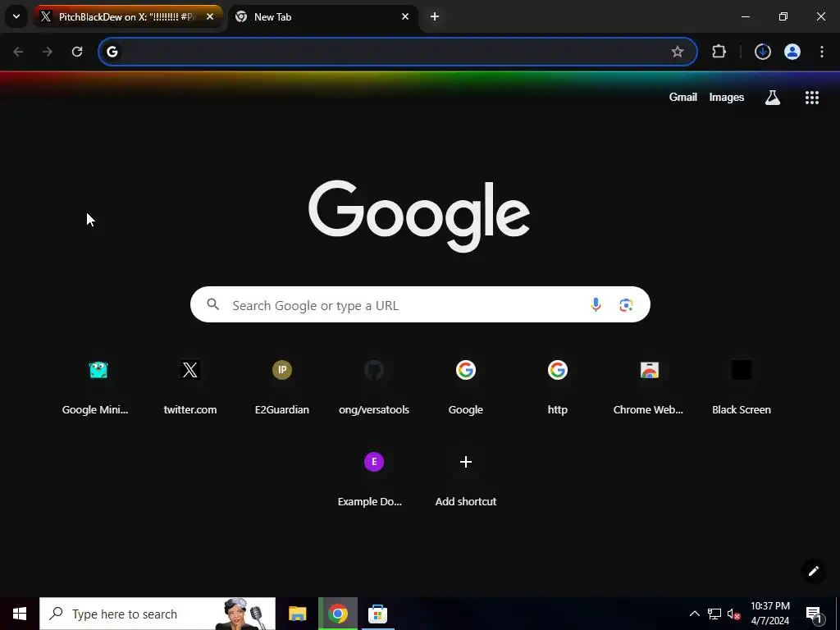The height and width of the screenshot is (630, 840).
Task: Show hidden system tray icons
Action: point(694,614)
